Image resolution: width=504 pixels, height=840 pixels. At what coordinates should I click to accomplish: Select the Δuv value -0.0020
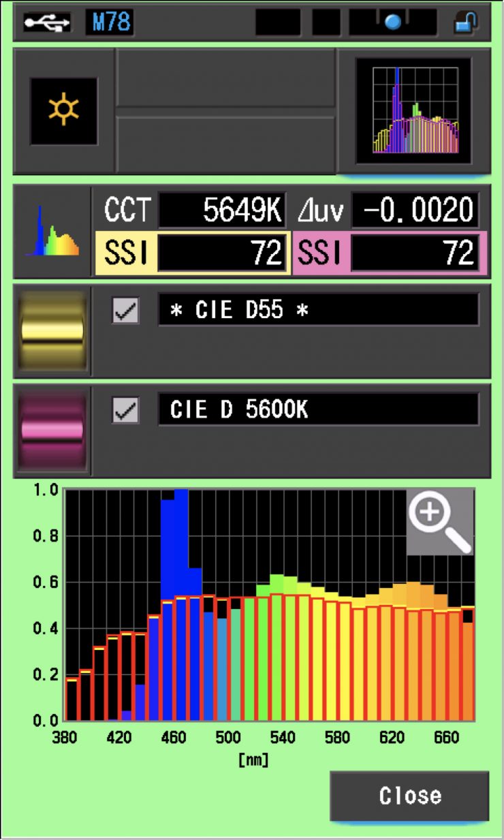pos(415,211)
